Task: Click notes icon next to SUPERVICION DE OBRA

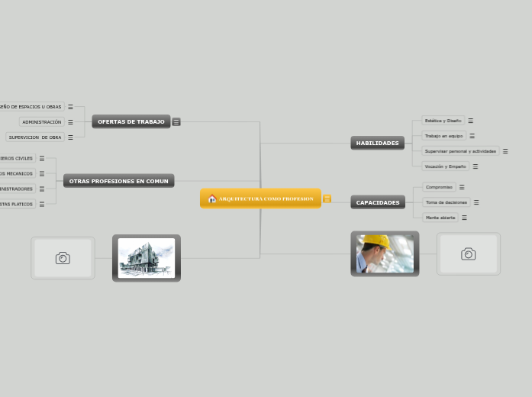Action: click(70, 137)
